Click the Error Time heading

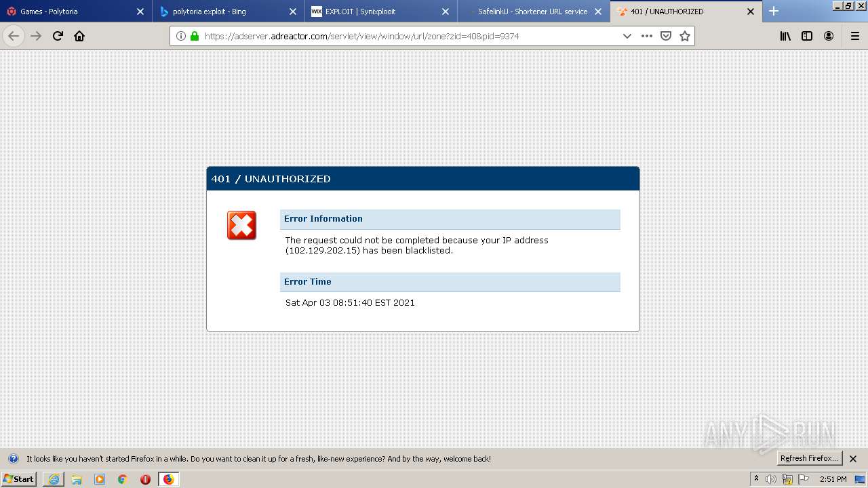click(308, 282)
